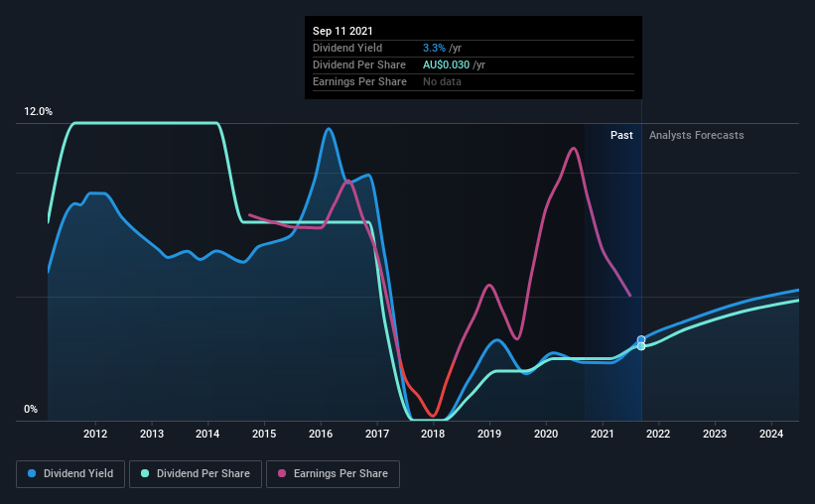
Task: Click the blue Dividend Yield marker on the chart
Action: 641,340
